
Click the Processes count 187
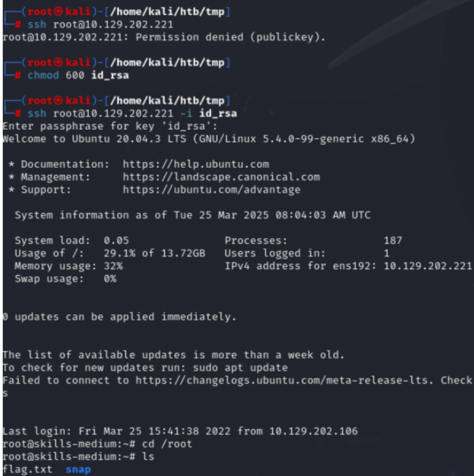click(x=392, y=240)
